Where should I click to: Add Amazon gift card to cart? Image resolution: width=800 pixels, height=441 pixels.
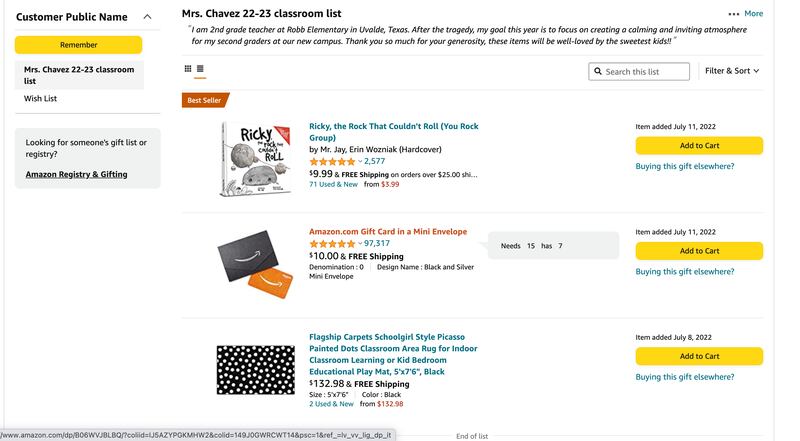point(699,251)
